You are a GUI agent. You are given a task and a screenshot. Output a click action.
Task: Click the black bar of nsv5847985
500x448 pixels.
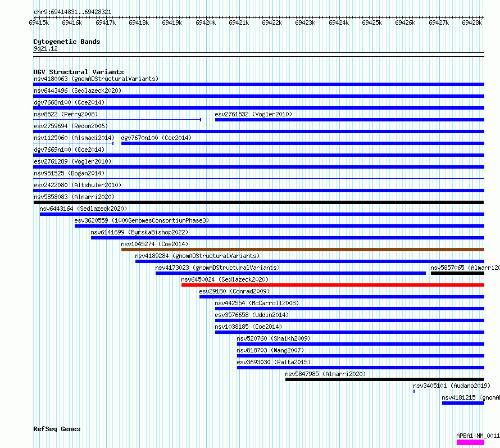385,379
